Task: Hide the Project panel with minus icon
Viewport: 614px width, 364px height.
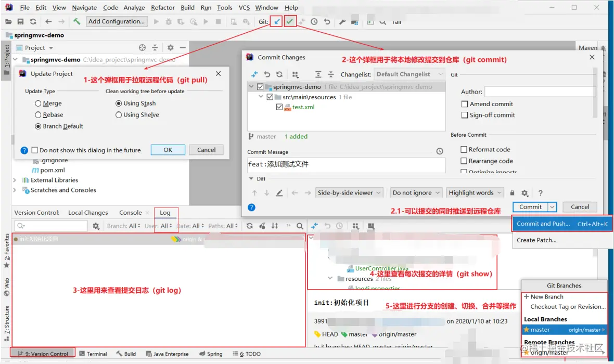Action: (183, 47)
